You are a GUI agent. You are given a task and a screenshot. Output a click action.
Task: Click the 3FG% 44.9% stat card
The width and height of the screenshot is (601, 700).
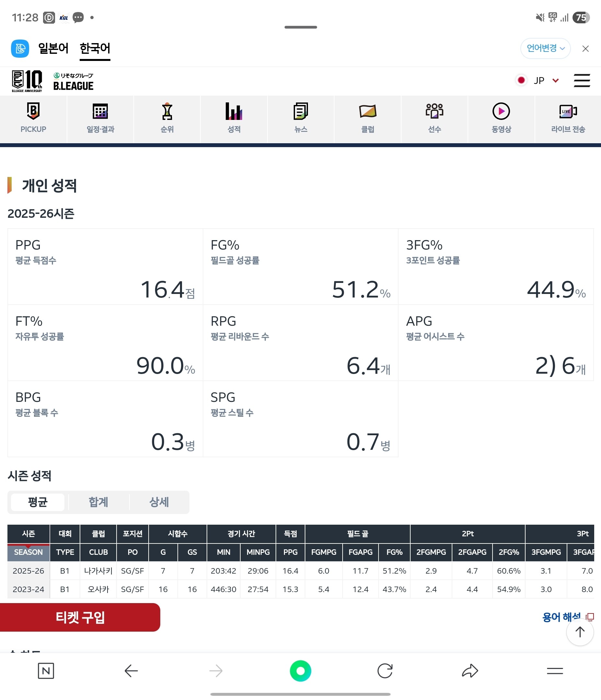pos(496,267)
